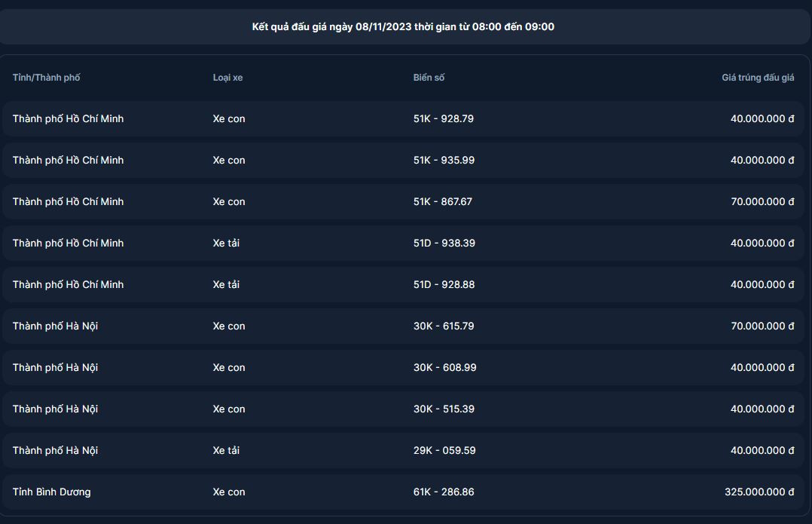Select license plate 51K - 928.79
This screenshot has height=524, width=812.
tap(443, 119)
